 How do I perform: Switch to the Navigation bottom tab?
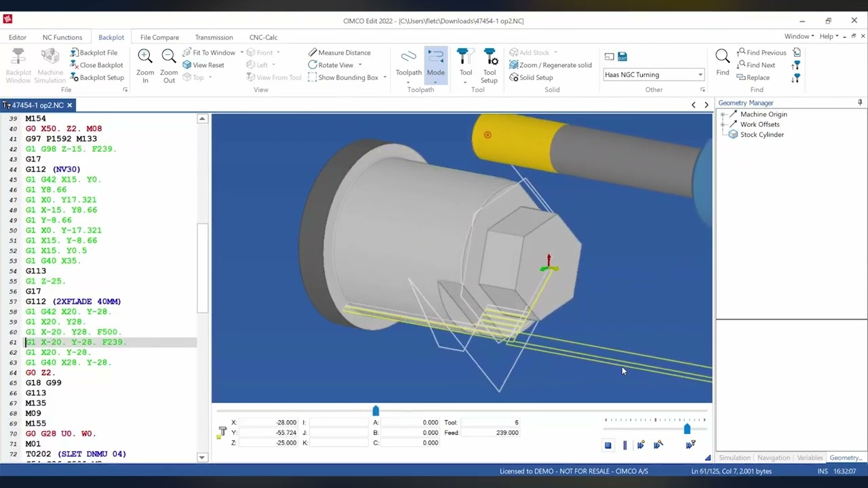point(774,457)
